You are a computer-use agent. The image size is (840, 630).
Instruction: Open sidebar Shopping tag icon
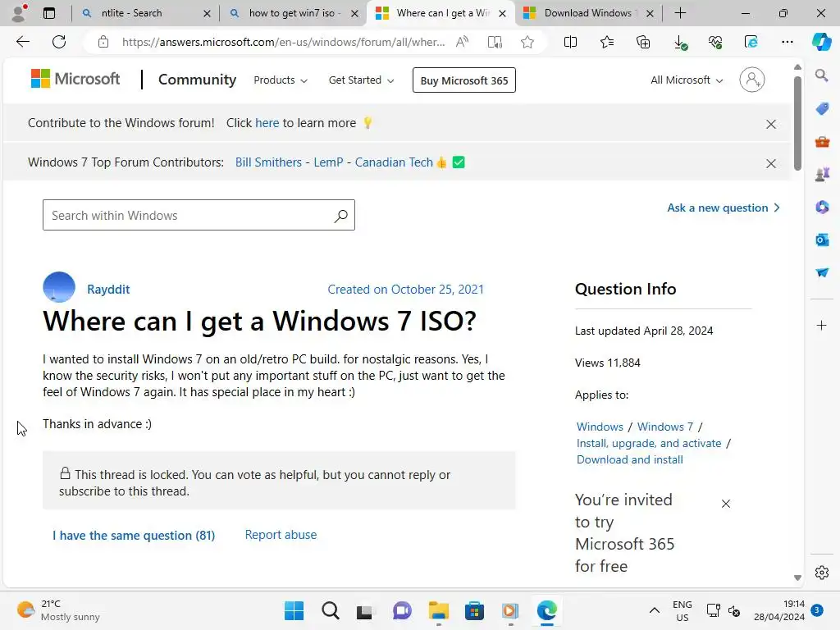coord(822,109)
